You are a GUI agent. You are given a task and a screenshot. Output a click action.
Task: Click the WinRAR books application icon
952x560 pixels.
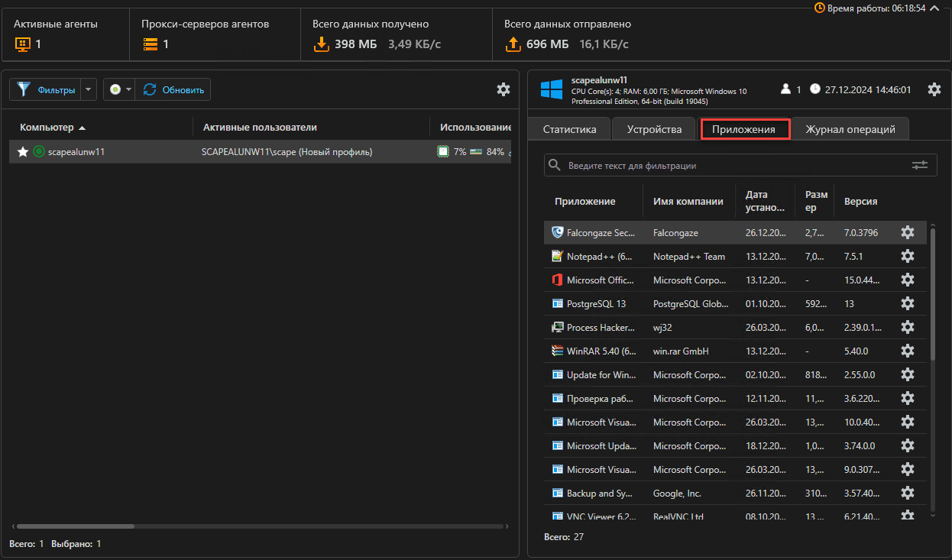tap(557, 351)
